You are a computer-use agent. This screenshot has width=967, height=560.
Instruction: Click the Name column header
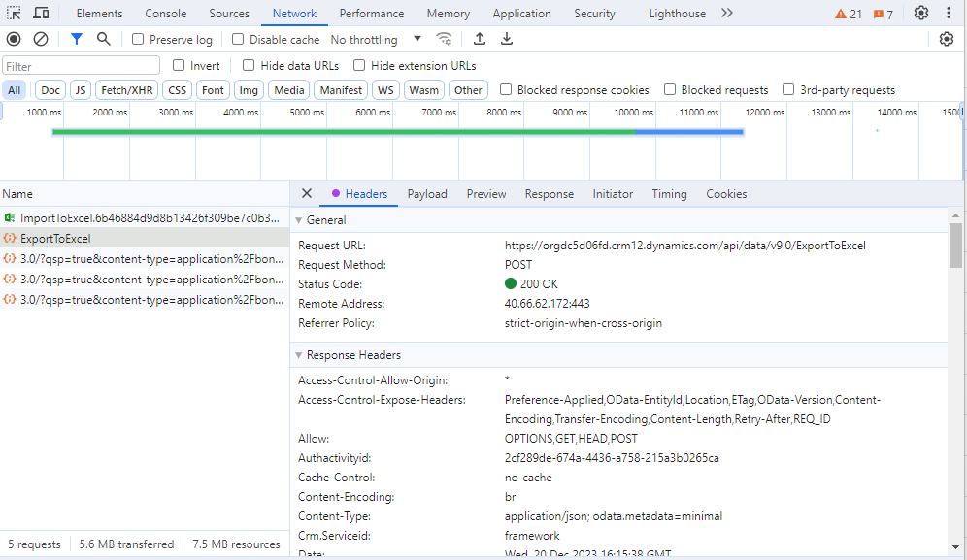(145, 194)
